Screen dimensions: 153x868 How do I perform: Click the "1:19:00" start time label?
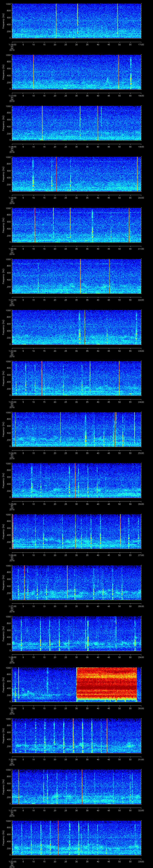click(12, 197)
